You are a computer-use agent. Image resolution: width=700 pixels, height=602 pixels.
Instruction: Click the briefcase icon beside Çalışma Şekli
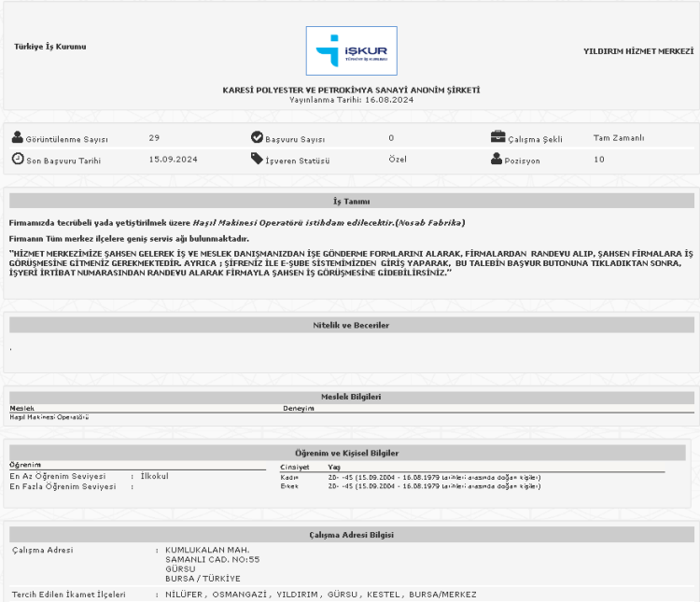point(497,137)
